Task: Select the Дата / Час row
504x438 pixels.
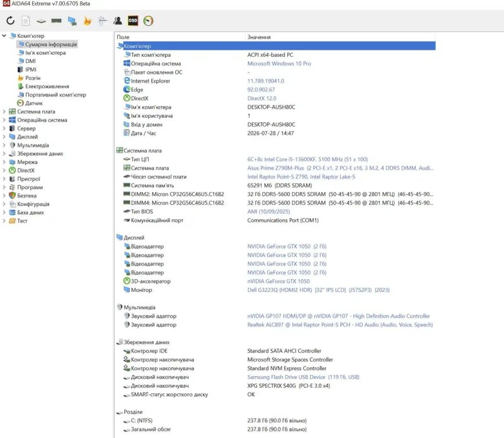Action: pyautogui.click(x=276, y=133)
